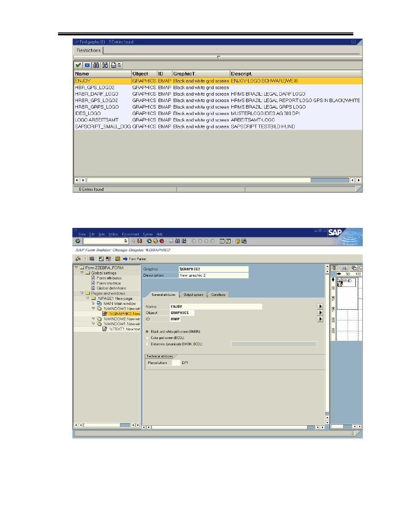Collapse the Global settings folder

(x=82, y=272)
